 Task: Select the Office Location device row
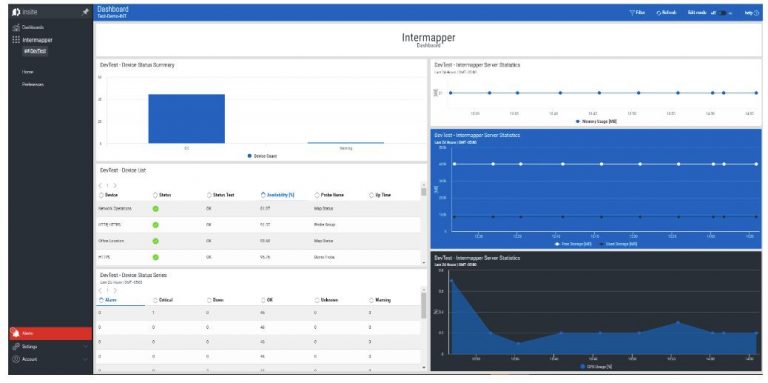(x=258, y=241)
